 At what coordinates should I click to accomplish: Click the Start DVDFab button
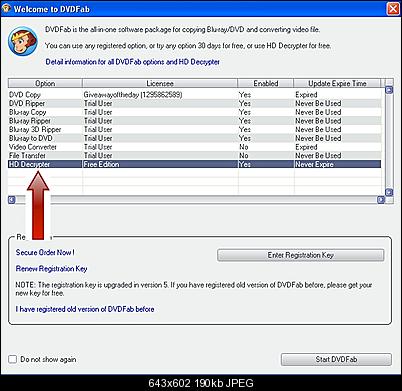coord(336,359)
